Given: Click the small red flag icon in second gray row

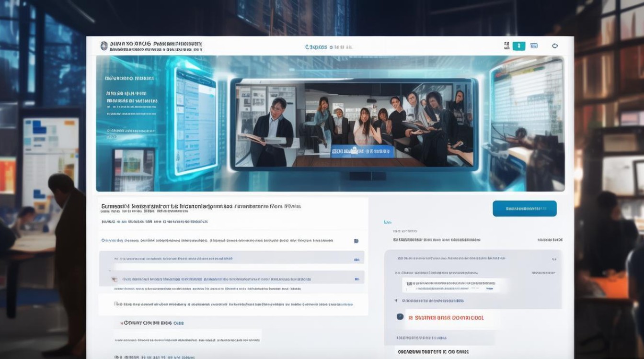Looking at the screenshot, I should [114, 279].
